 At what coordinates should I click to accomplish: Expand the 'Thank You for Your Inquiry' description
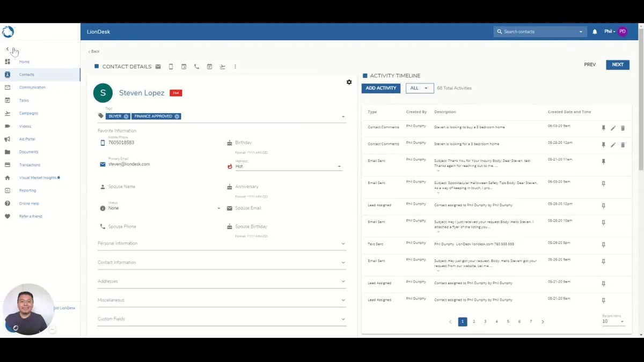(x=438, y=171)
